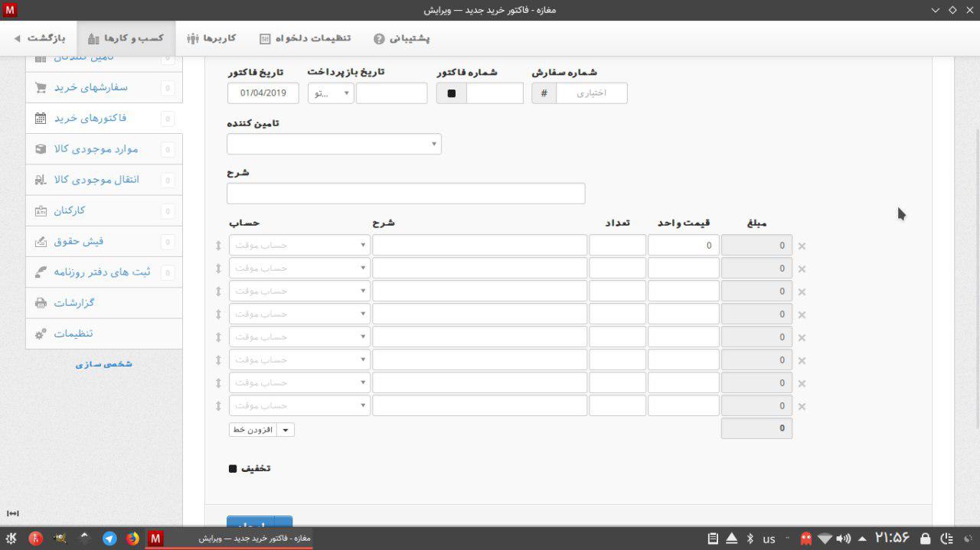Click the افزودن خط button
The height and width of the screenshot is (550, 980).
(253, 430)
